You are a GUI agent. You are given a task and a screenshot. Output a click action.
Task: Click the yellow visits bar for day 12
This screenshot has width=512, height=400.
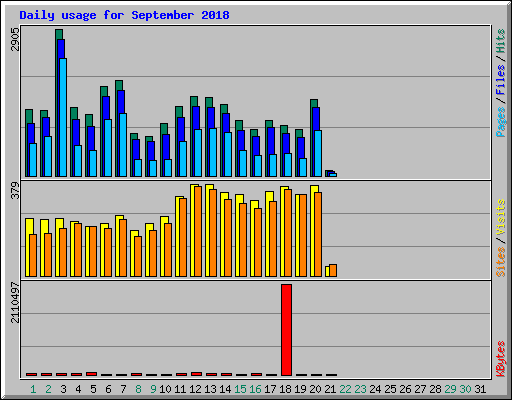(193, 230)
